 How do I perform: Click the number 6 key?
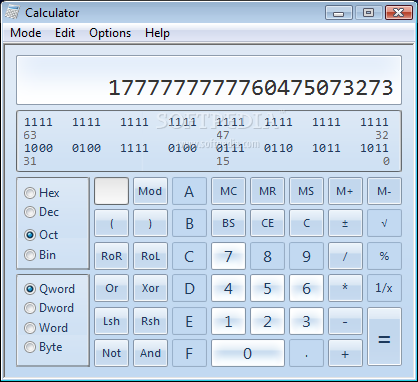pos(306,288)
